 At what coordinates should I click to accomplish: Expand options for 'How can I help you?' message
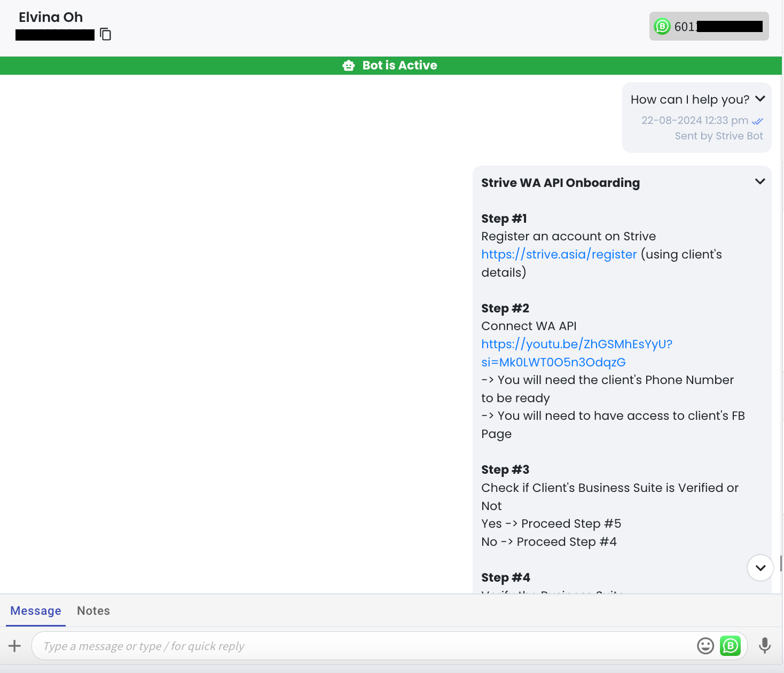(761, 99)
